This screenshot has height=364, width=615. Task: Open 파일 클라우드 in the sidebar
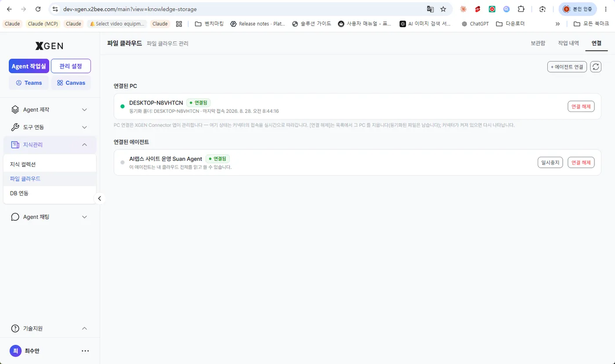pos(50,179)
